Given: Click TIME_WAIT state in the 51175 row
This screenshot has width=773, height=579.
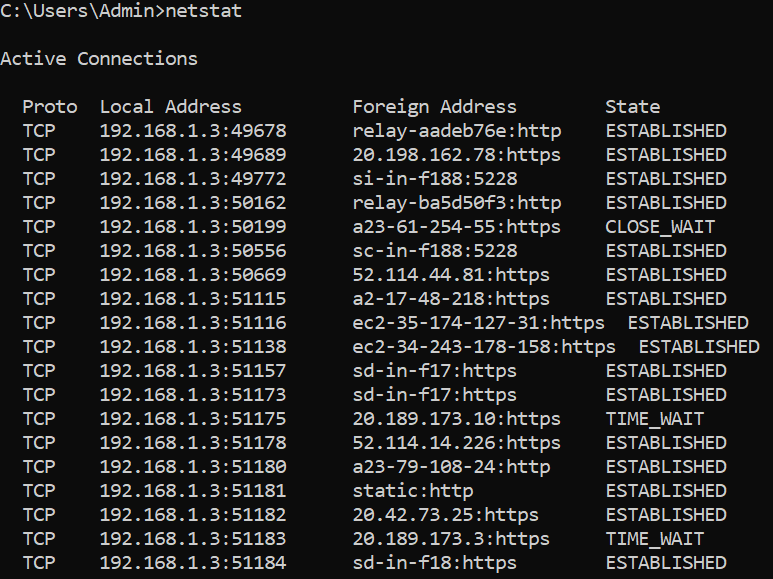Looking at the screenshot, I should [655, 419].
